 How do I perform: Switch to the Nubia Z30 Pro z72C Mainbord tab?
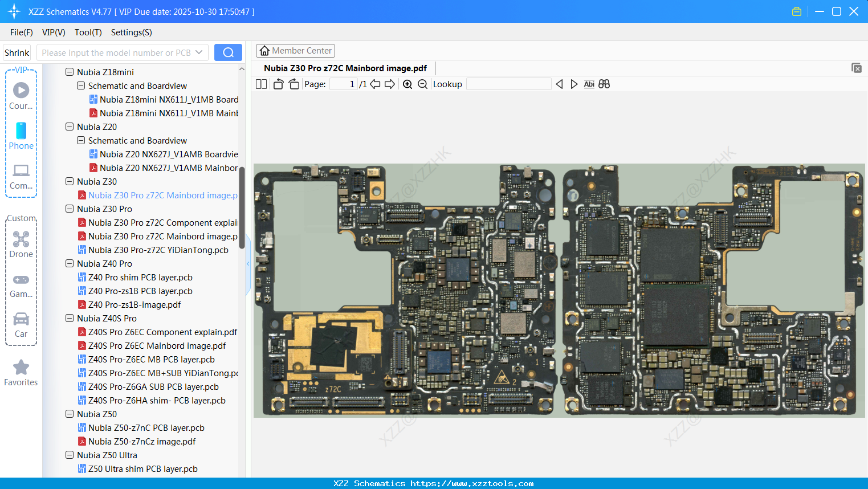coord(345,68)
